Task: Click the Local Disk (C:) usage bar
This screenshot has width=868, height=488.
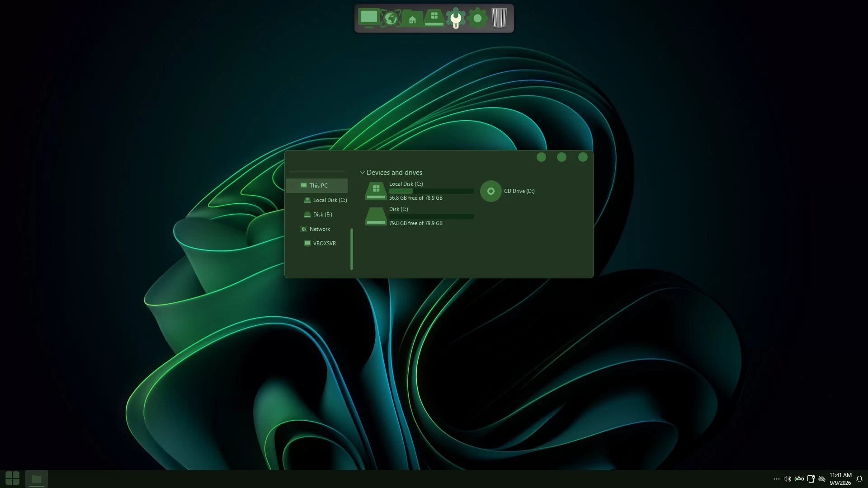Action: [431, 191]
